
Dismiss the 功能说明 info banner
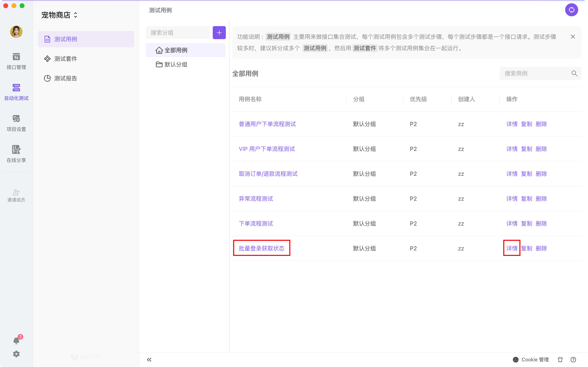573,37
